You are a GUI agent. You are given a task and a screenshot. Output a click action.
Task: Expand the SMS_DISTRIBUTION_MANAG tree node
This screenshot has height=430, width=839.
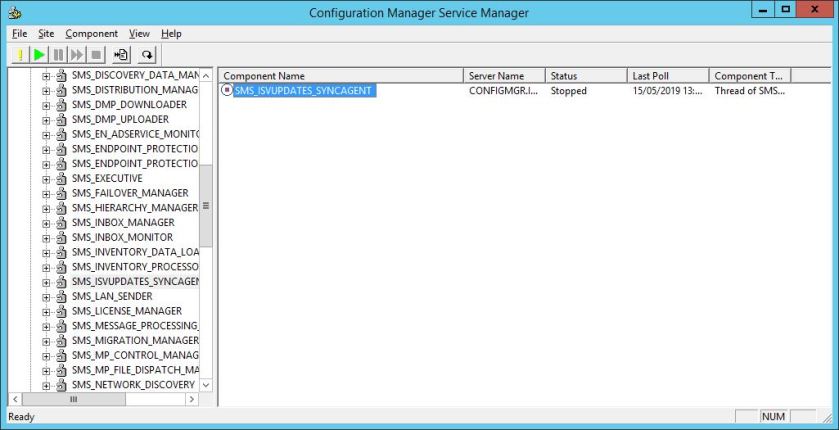coord(46,90)
